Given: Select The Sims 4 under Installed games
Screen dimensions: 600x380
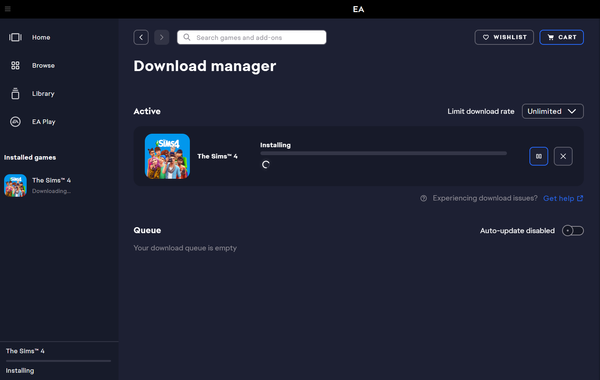Looking at the screenshot, I should pyautogui.click(x=59, y=186).
